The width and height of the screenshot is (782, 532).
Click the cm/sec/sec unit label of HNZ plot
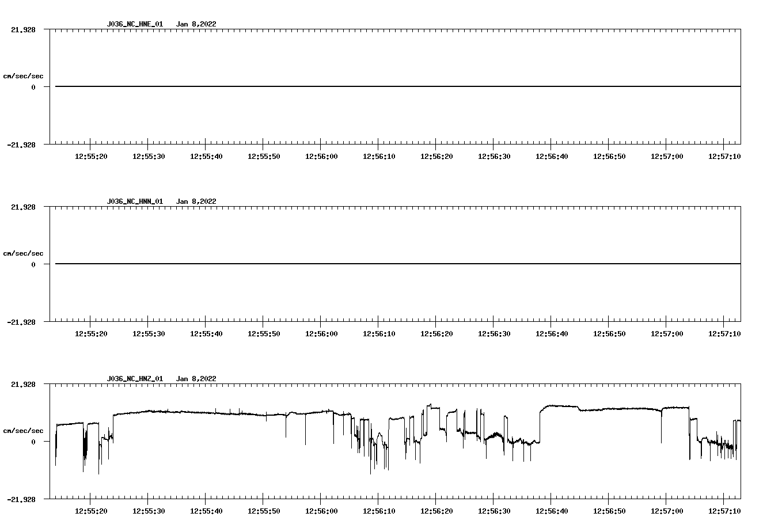click(23, 431)
